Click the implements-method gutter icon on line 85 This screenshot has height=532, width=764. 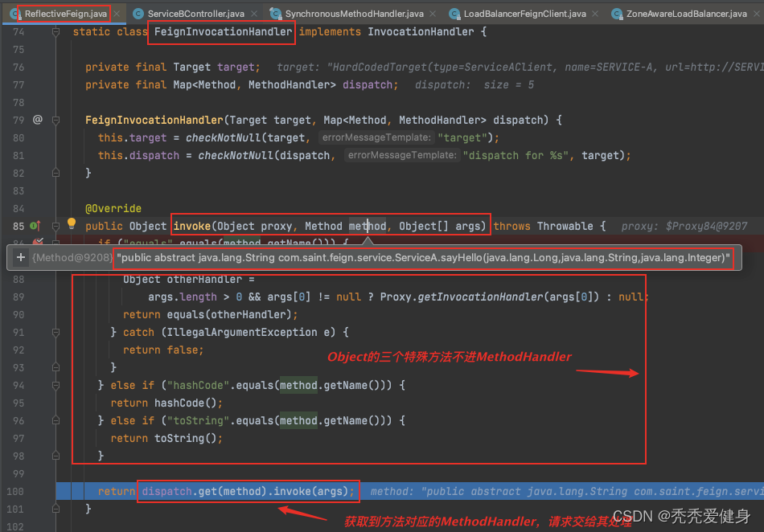35,226
